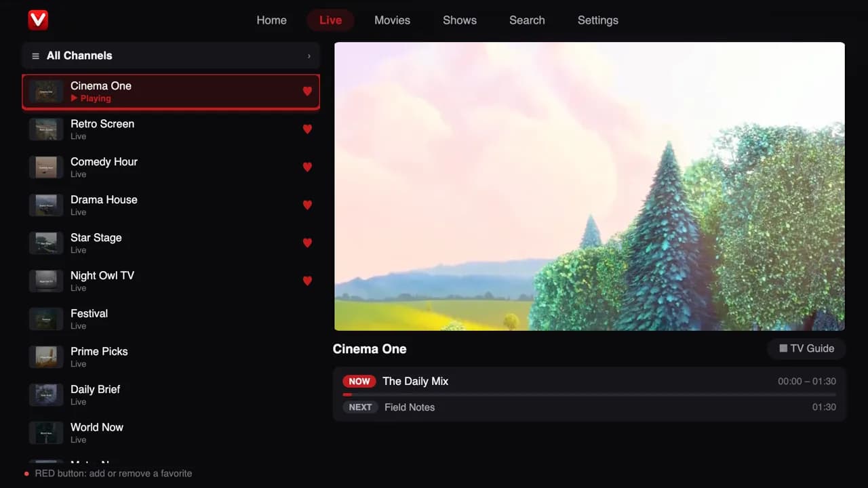
Task: Click the 00:00 – 01:30 time range
Action: (x=807, y=382)
